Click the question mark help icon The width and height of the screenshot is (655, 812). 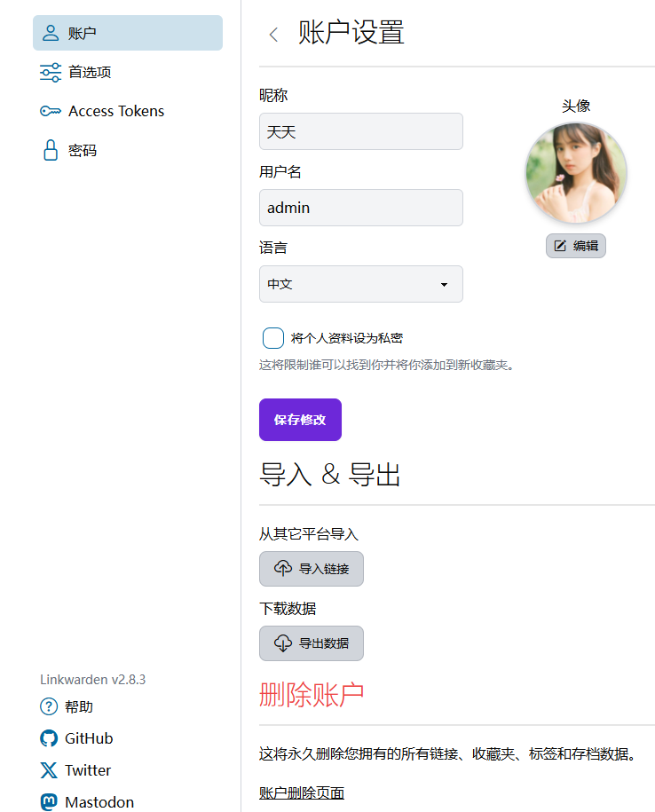click(49, 706)
